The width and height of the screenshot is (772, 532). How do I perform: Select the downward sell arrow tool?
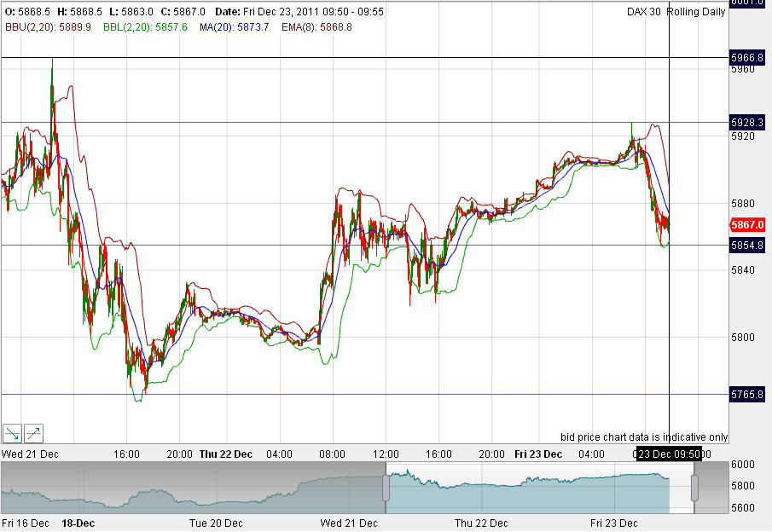[12, 433]
